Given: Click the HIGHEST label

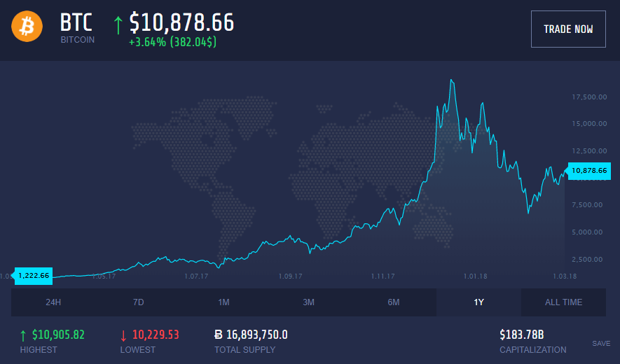Looking at the screenshot, I should coord(39,350).
